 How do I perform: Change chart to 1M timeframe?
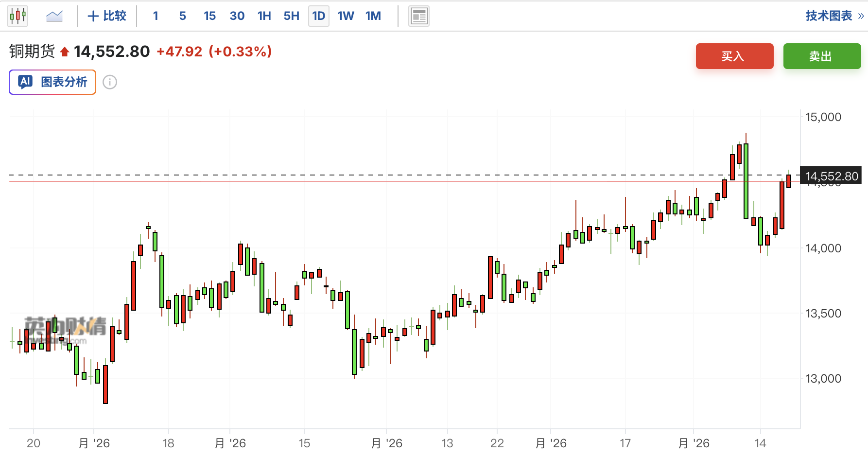pos(373,16)
